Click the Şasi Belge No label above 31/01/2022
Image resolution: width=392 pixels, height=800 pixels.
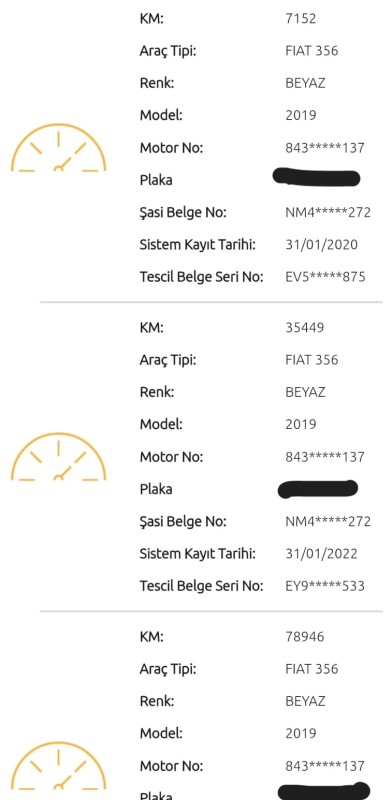(183, 522)
